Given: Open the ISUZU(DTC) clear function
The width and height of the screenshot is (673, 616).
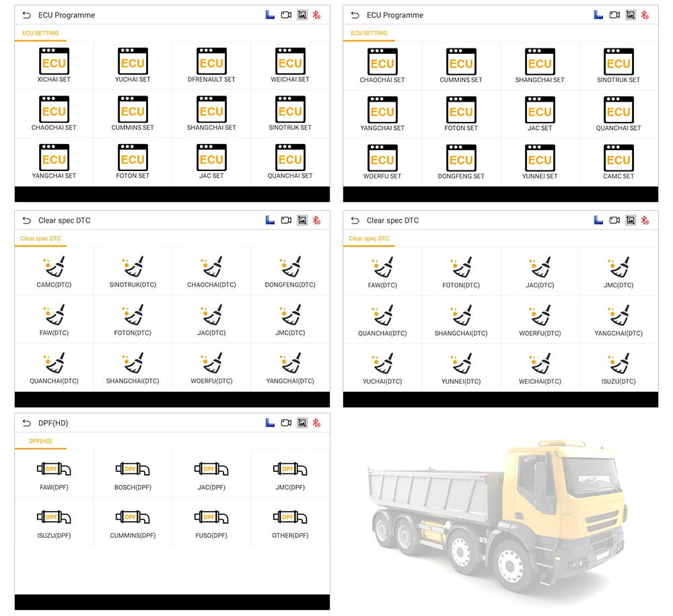Looking at the screenshot, I should 618,368.
